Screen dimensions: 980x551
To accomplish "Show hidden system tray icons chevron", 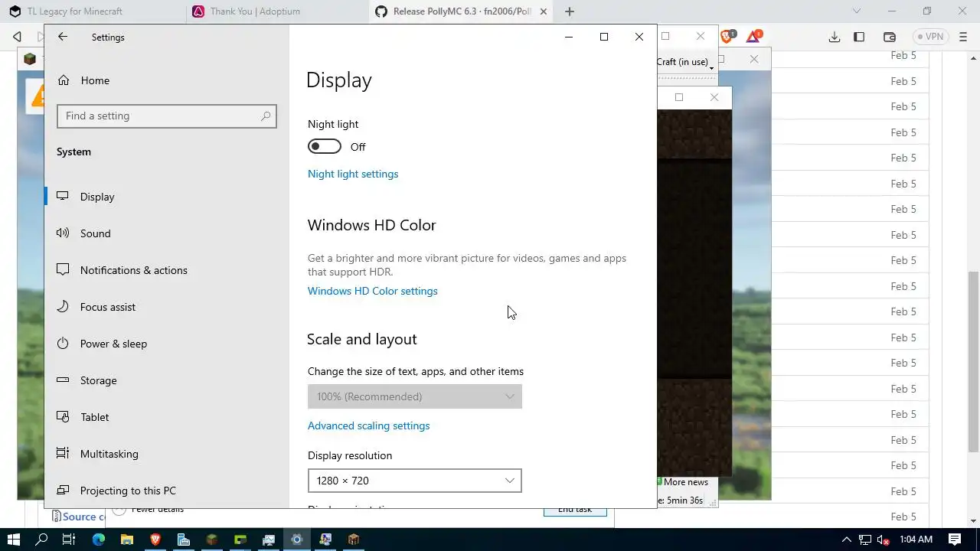I will [847, 540].
